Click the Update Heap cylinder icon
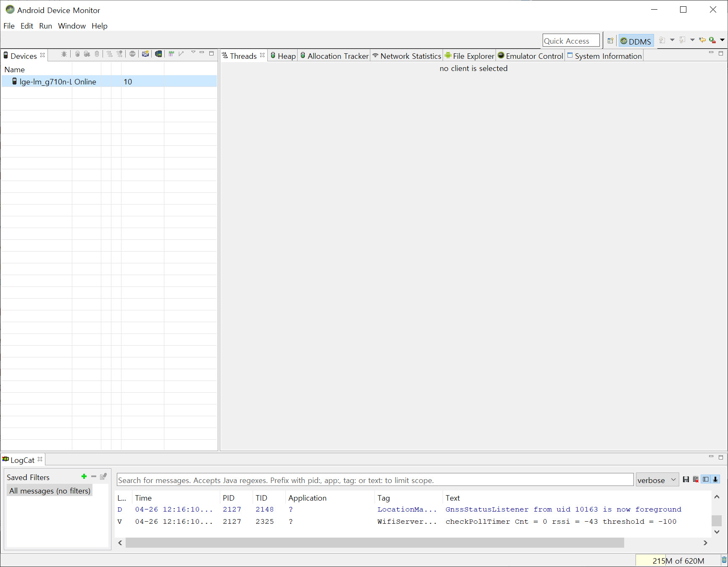 click(78, 54)
